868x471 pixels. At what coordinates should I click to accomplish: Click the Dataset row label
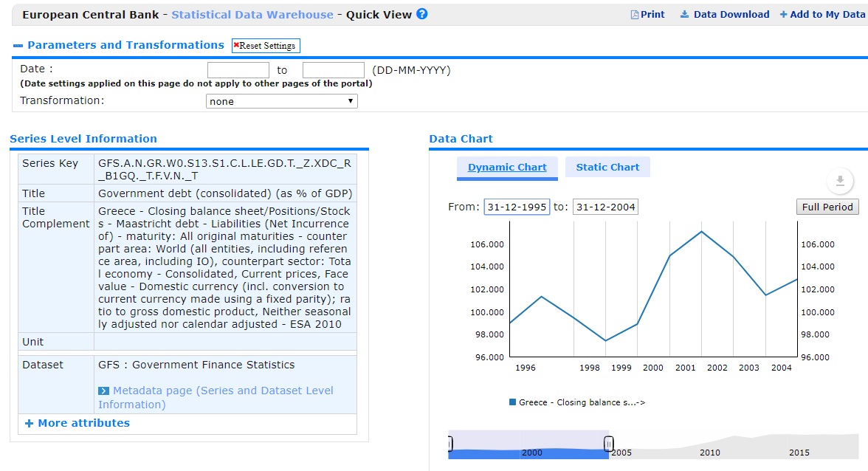point(43,365)
